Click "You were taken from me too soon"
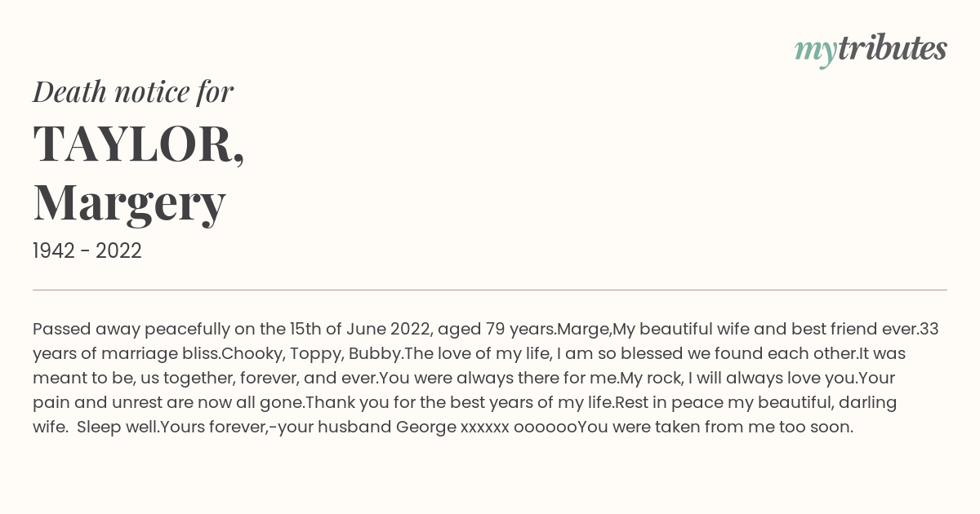 [x=715, y=428]
